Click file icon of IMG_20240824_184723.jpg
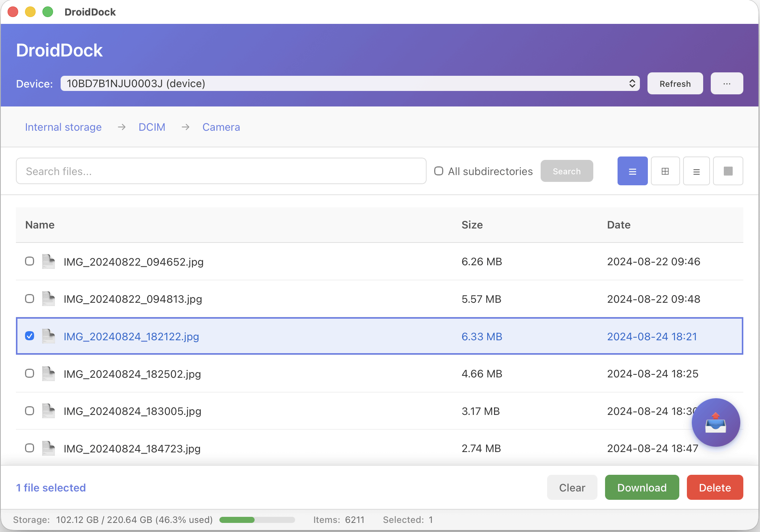 (48, 448)
